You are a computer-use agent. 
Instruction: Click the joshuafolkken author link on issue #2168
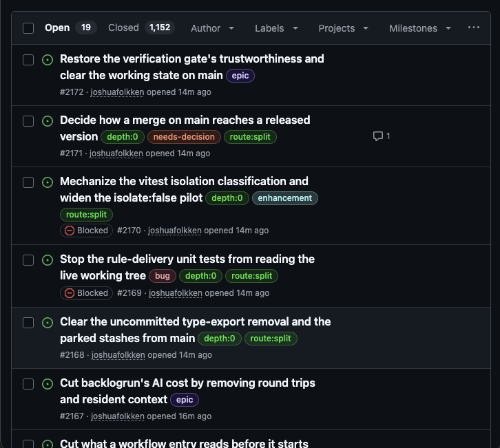(118, 355)
